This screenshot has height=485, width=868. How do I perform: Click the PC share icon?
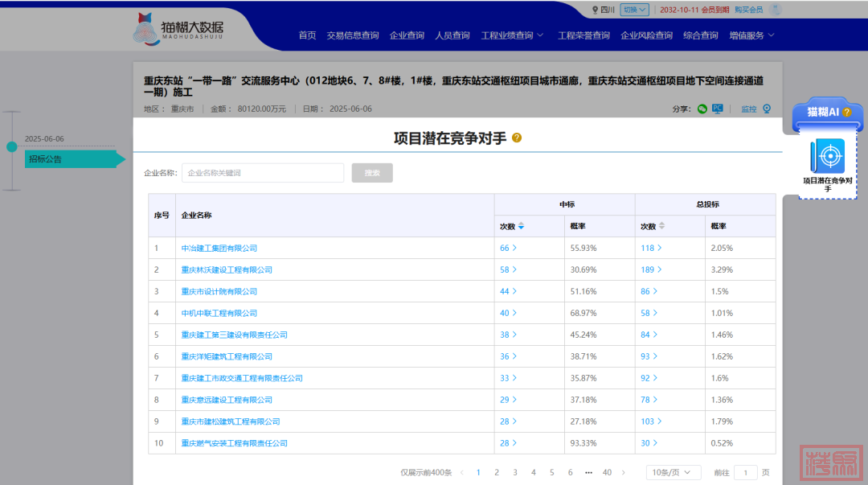pos(718,109)
